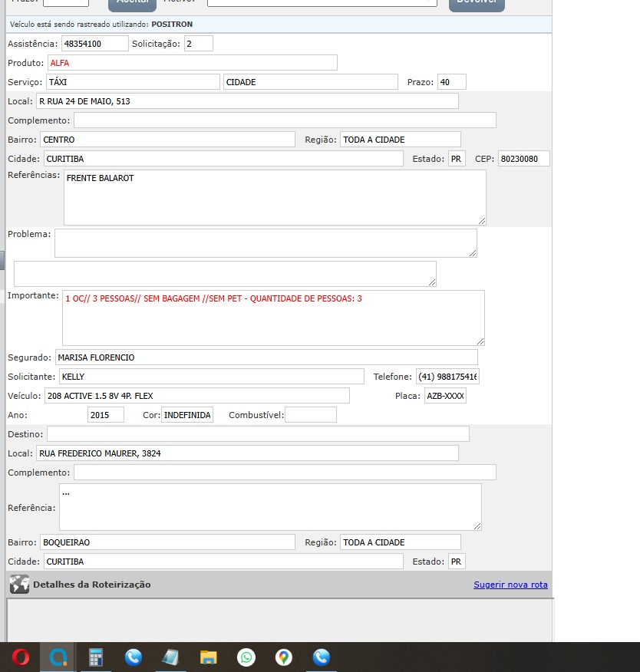Click the Problema label
Viewport: 640px width, 672px height.
coord(28,234)
